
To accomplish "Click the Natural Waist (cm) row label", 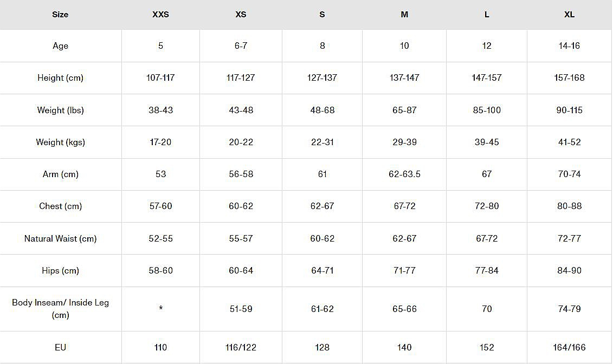I will point(60,239).
